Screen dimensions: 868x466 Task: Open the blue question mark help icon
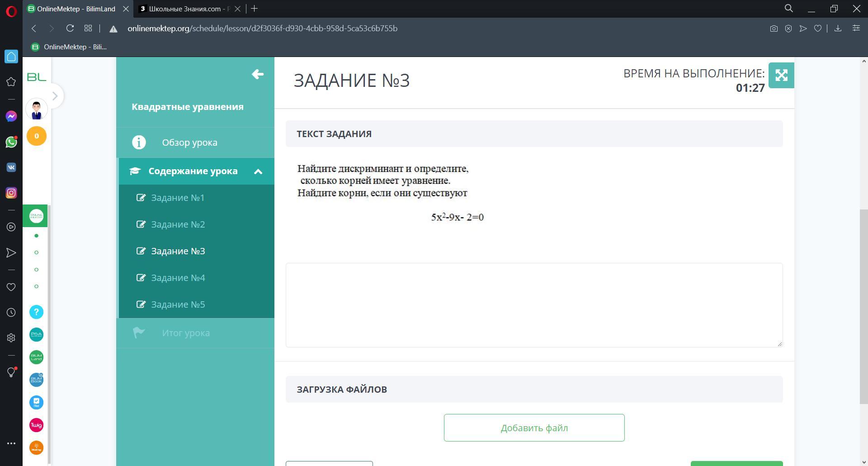pyautogui.click(x=36, y=312)
